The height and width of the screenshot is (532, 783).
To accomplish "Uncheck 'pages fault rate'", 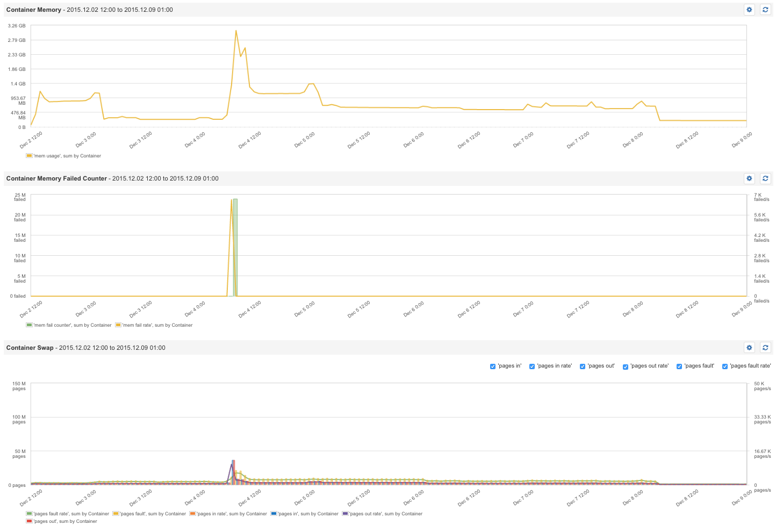I will tap(724, 366).
